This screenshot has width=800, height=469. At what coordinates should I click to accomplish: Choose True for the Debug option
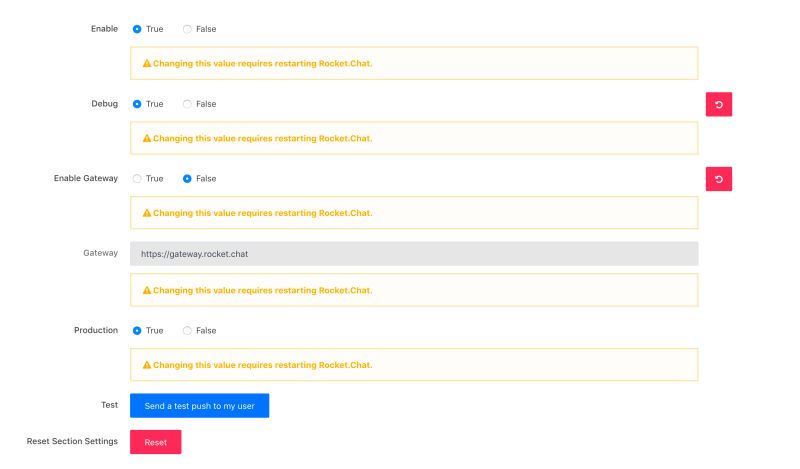pos(137,104)
